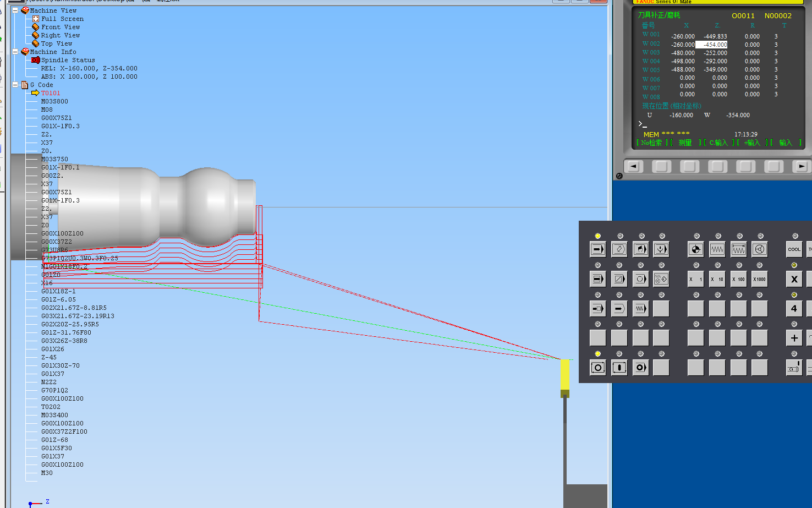
Task: Toggle the block skip button
Action: tap(619, 279)
